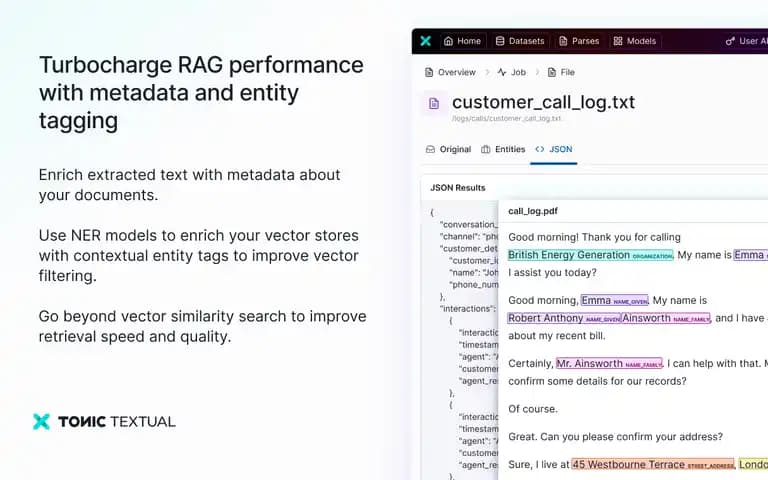Click the purple file icon beside customer_call_log.txt

point(434,103)
